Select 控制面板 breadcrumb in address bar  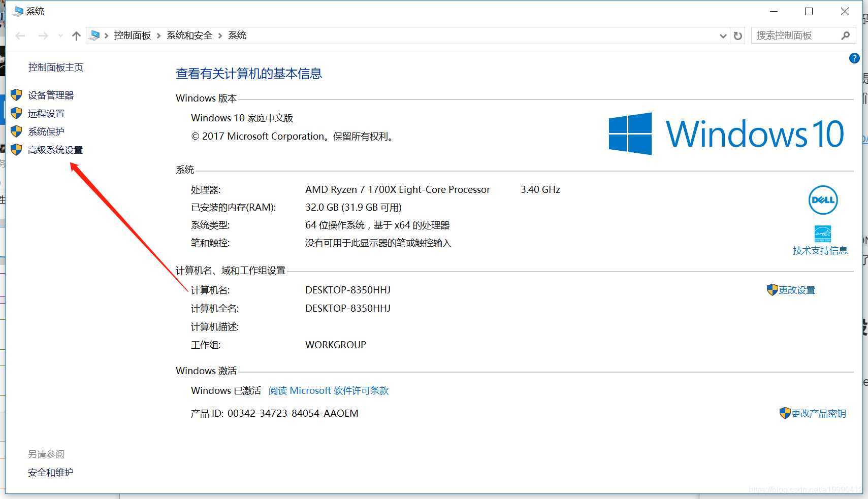[x=133, y=35]
